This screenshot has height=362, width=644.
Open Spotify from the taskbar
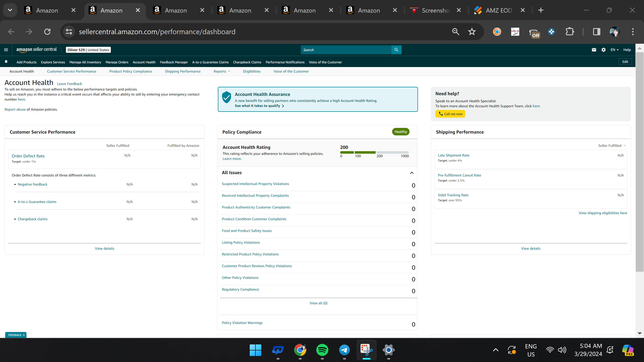coord(322,350)
